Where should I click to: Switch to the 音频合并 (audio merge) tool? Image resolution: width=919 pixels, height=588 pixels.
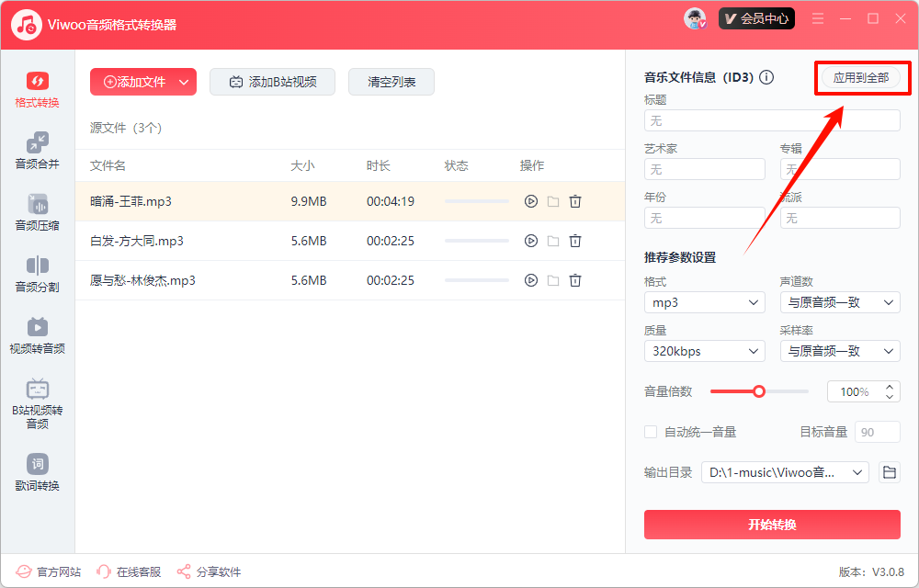pos(37,152)
